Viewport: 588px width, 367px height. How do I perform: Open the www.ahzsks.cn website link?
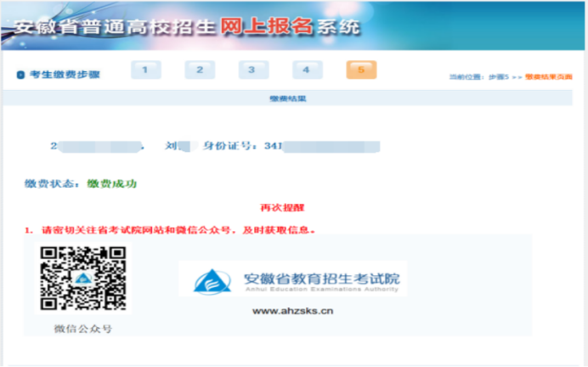tap(292, 311)
